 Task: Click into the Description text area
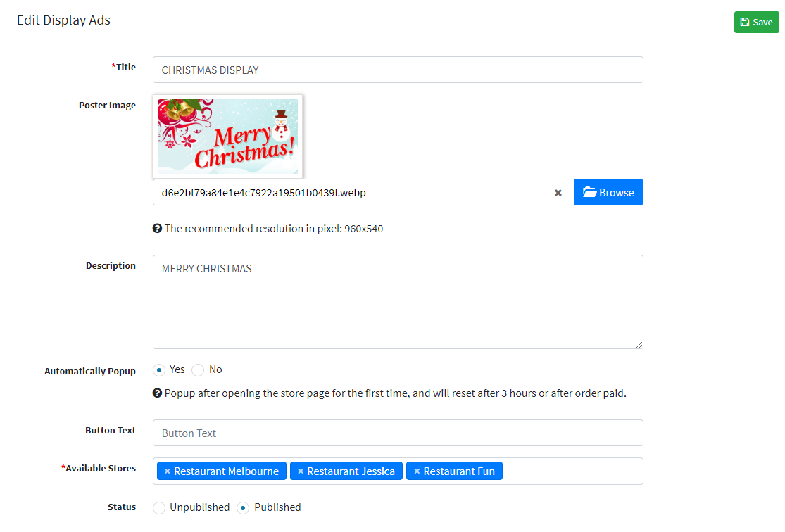(x=398, y=302)
